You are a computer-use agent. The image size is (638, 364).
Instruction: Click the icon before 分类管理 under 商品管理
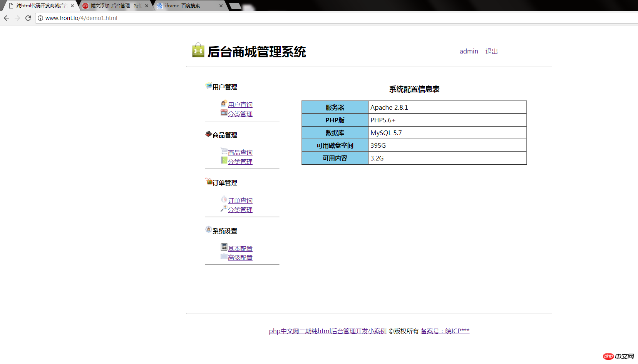224,160
